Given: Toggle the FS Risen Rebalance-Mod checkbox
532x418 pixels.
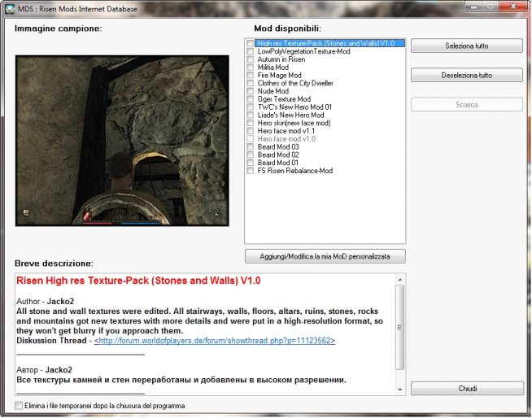Looking at the screenshot, I should 250,171.
